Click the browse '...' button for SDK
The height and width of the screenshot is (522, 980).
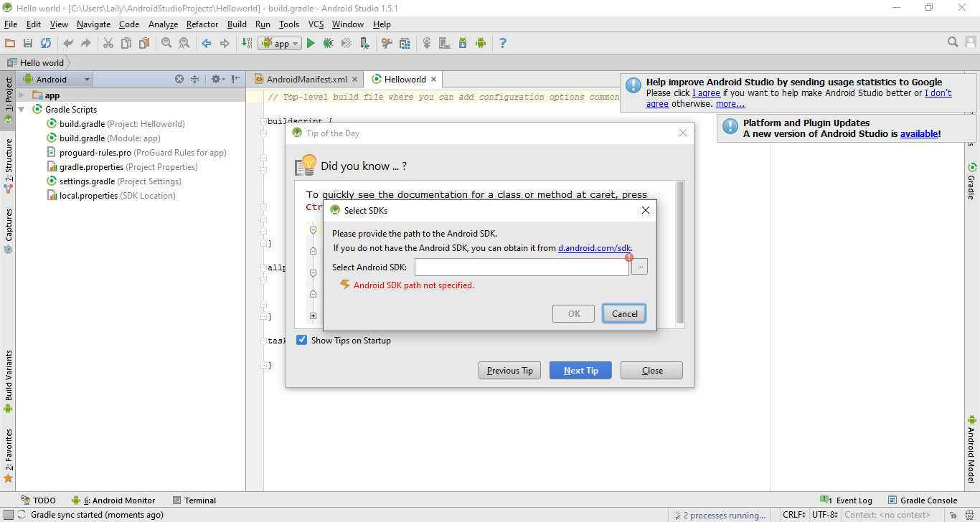coord(639,267)
